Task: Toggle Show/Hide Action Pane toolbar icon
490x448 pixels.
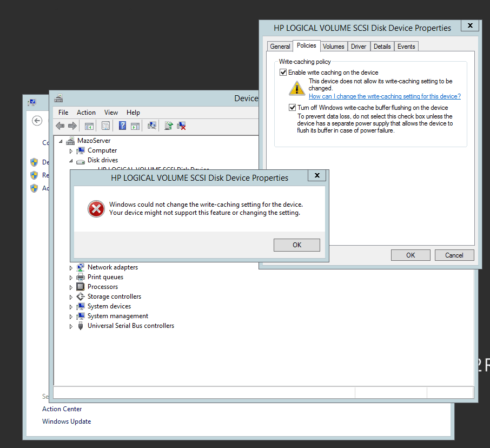Action: pos(135,126)
